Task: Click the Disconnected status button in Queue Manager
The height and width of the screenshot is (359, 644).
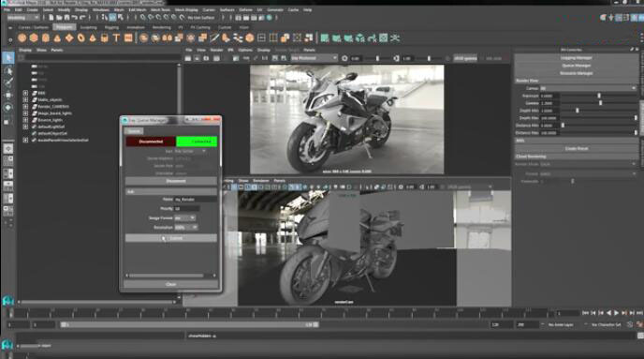Action: coord(151,142)
